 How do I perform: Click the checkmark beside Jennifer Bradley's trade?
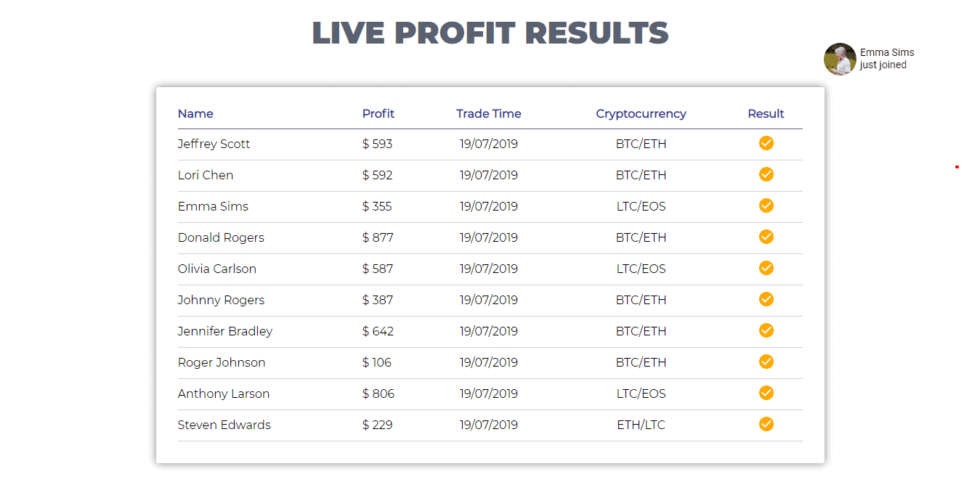(x=766, y=330)
